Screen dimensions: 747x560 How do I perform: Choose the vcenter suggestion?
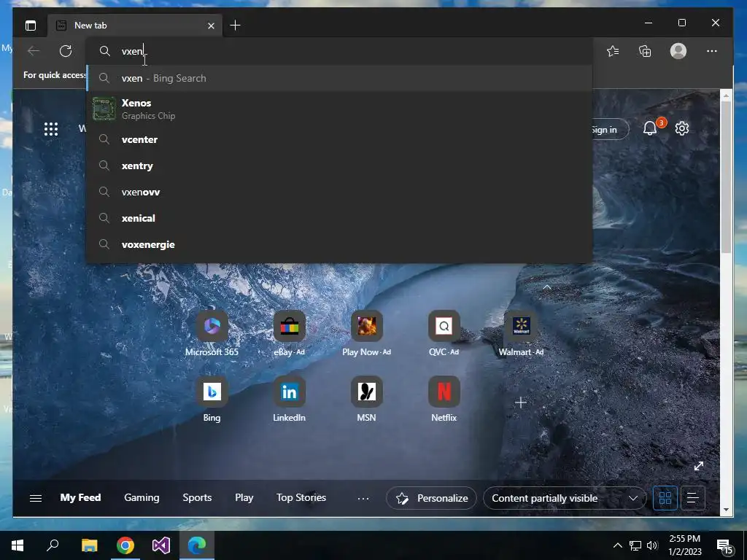[x=339, y=139]
